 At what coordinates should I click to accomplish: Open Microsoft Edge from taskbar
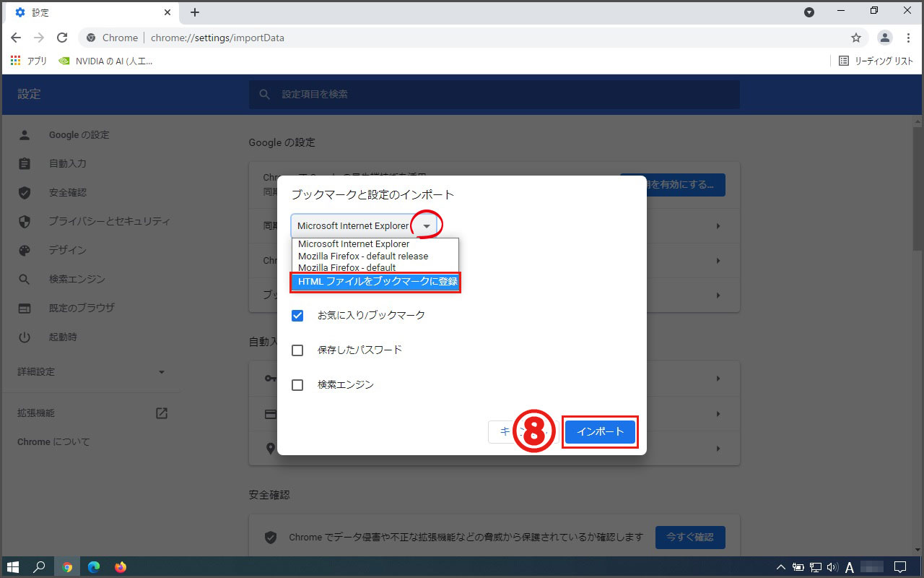point(94,567)
